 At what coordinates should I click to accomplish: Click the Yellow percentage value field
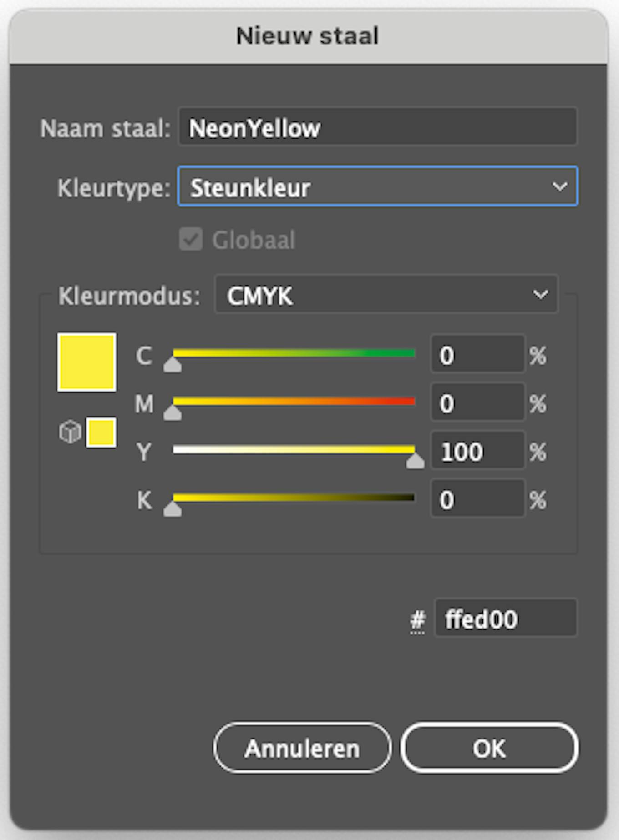pyautogui.click(x=477, y=451)
